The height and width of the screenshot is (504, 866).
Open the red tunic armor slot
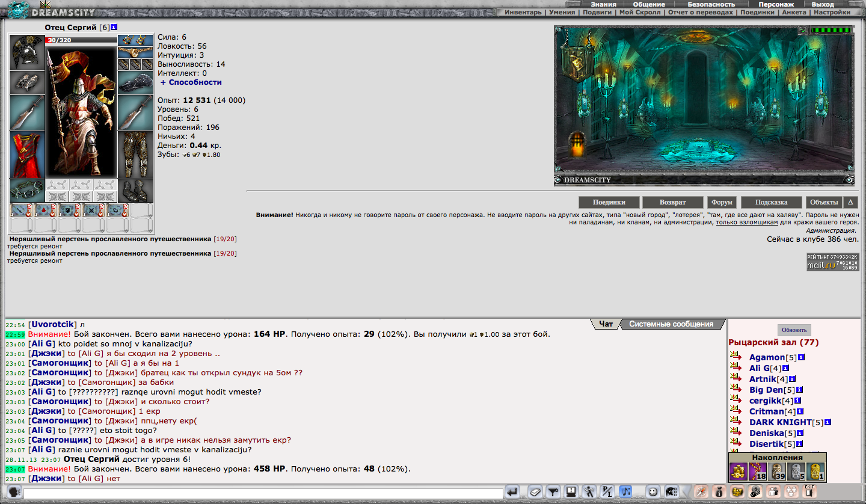[x=27, y=155]
